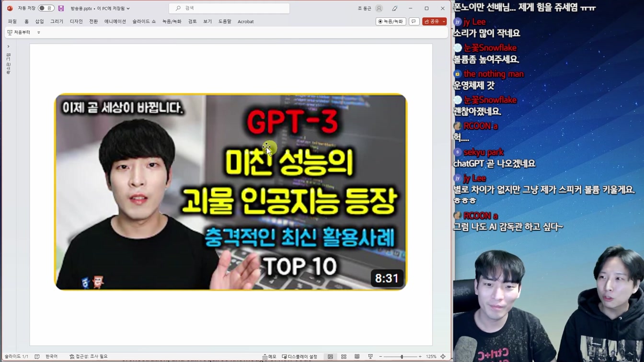Viewport: 644px width, 362px height.
Task: Open the quick access toolbar customize arrow
Action: coord(39,33)
